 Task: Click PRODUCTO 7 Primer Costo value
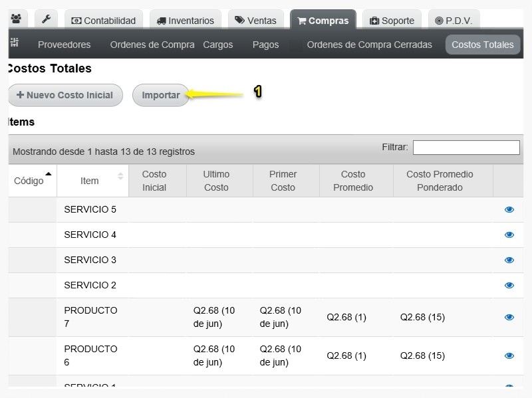pyautogui.click(x=281, y=317)
